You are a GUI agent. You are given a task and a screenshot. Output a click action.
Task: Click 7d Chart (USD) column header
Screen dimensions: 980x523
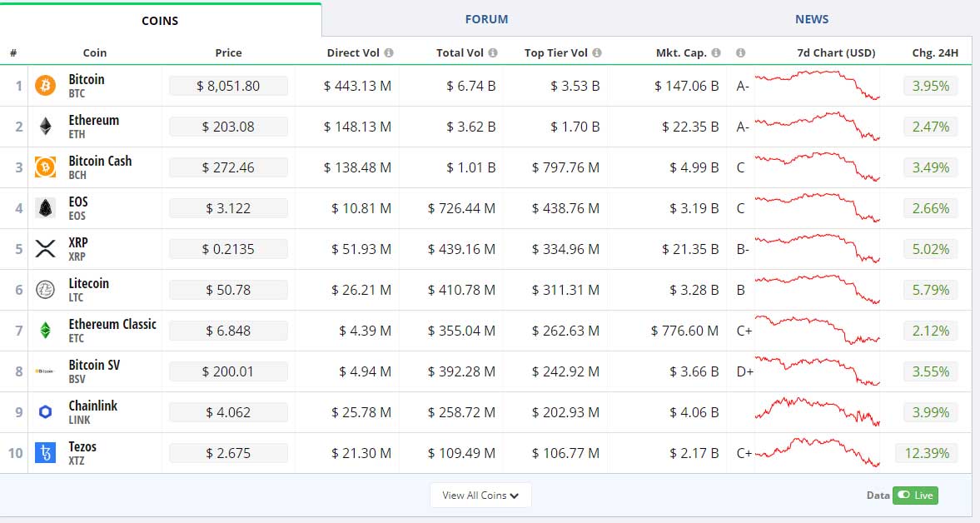[x=836, y=53]
